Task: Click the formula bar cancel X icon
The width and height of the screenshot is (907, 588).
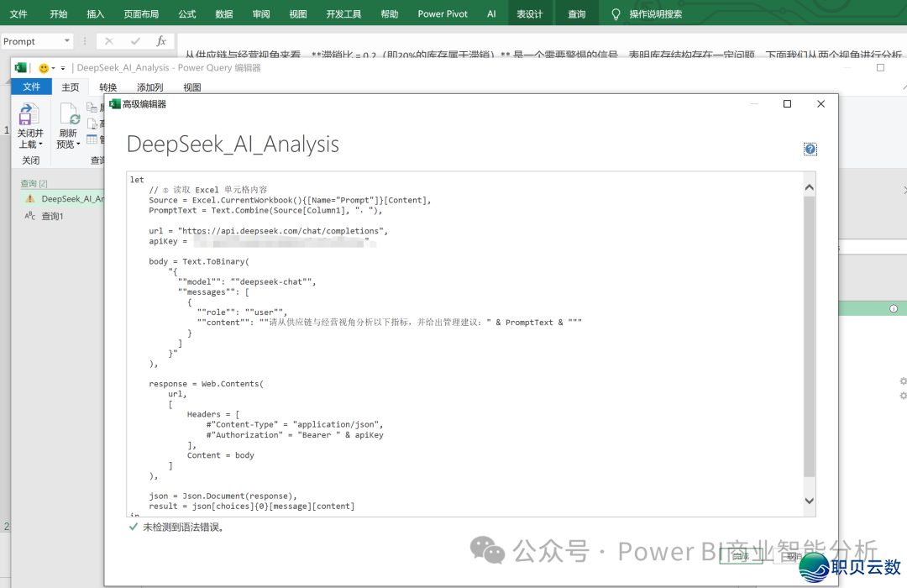Action: (x=109, y=41)
